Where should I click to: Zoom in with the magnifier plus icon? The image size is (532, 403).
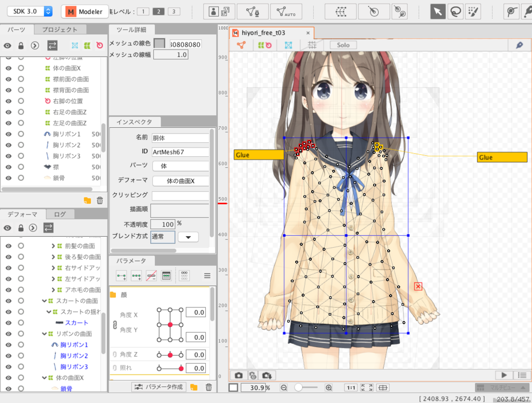coord(329,387)
